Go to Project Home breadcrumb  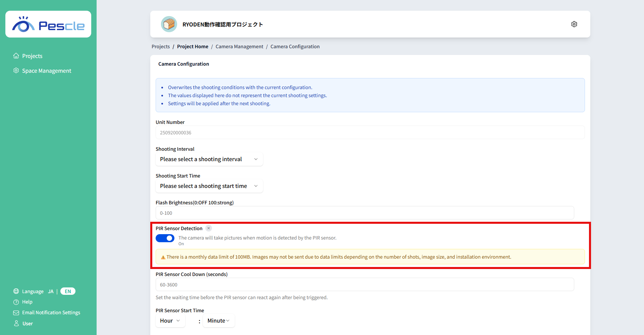click(193, 47)
